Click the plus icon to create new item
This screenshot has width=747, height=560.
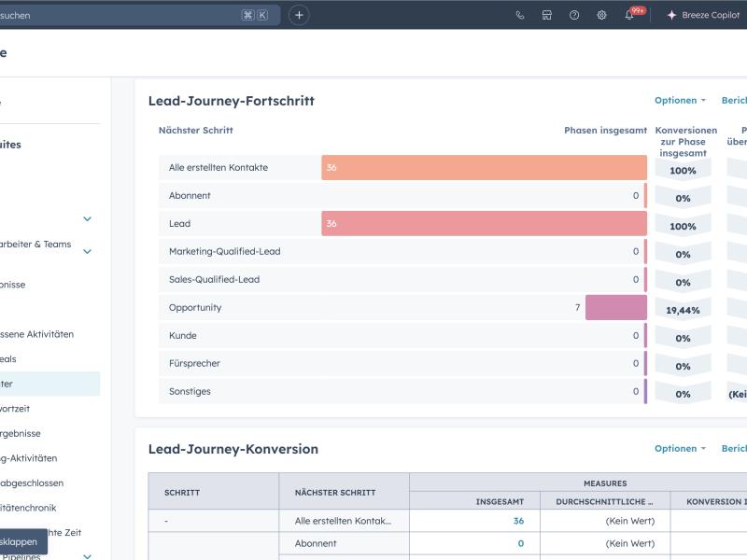297,15
